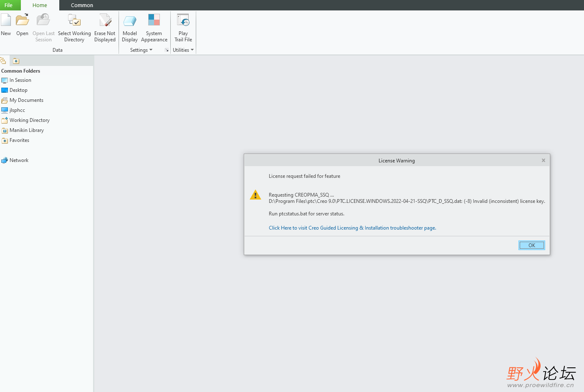Open the System Appearance settings
This screenshot has width=584, height=392.
[x=154, y=28]
